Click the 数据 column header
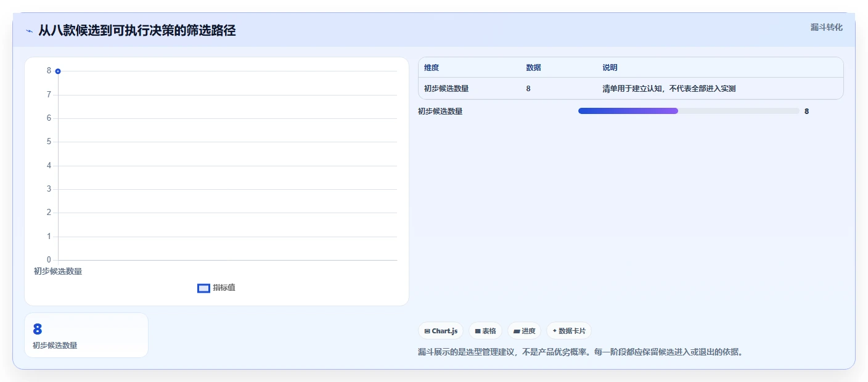This screenshot has width=868, height=382. click(x=533, y=68)
